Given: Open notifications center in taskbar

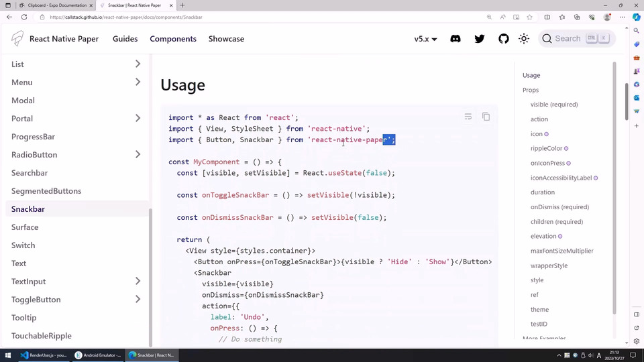Looking at the screenshot, I should coord(633,355).
